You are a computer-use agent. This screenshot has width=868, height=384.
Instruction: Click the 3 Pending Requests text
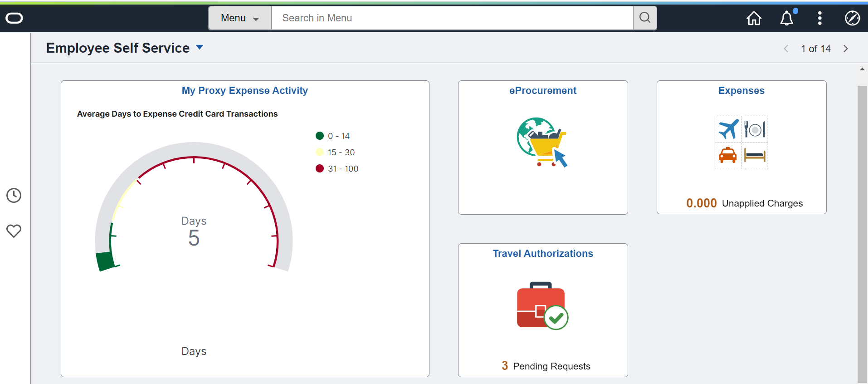coord(546,366)
